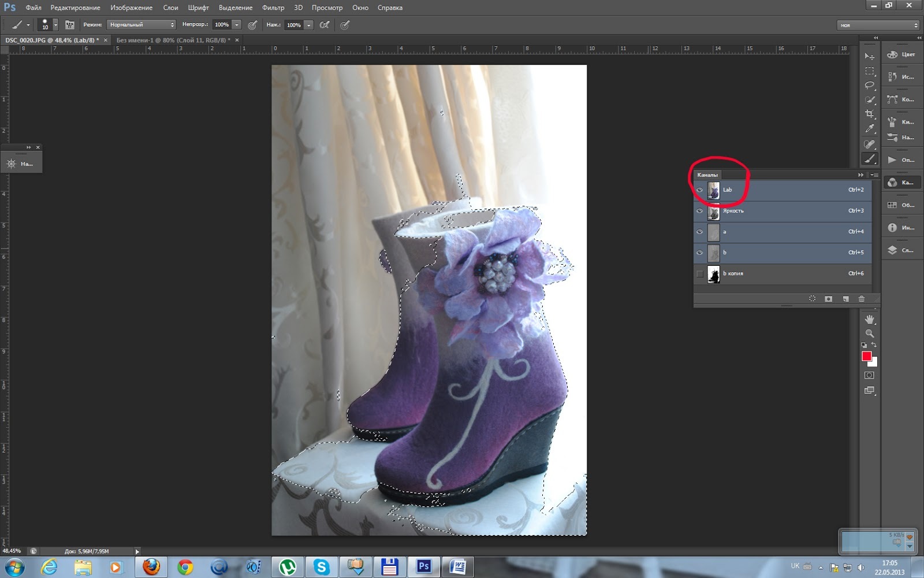This screenshot has height=578, width=924.
Task: Open the Непрозр. opacity slider dropdown
Action: pyautogui.click(x=236, y=25)
